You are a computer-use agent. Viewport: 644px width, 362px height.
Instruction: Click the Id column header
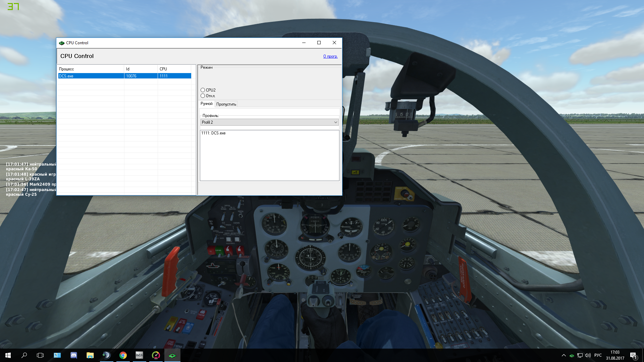point(141,69)
